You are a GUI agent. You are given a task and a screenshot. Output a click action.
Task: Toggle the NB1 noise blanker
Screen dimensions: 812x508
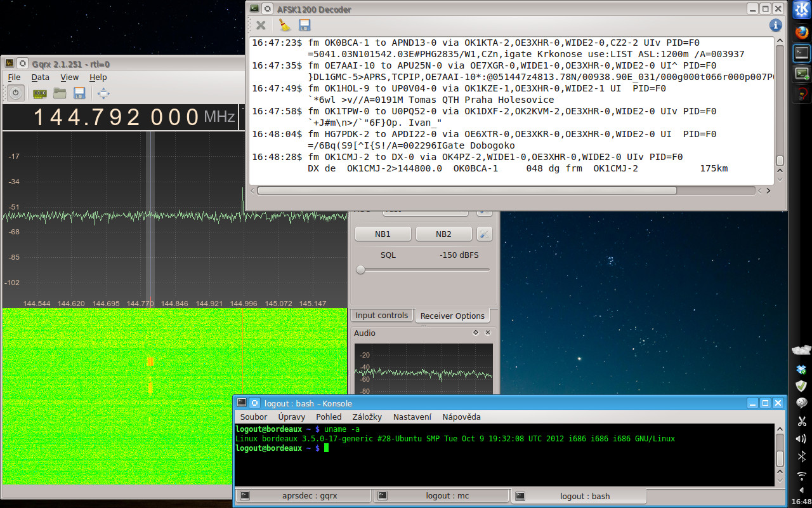[x=383, y=234]
